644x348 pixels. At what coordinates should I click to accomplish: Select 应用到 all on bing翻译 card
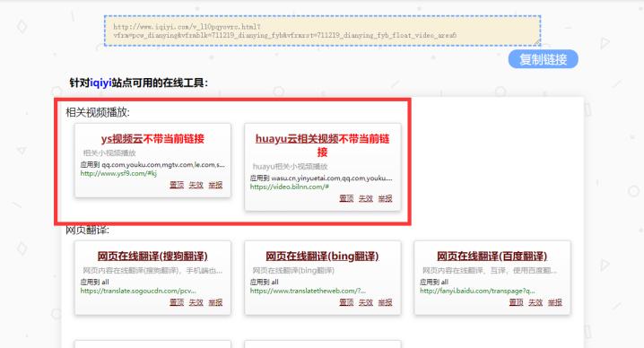[x=264, y=282]
